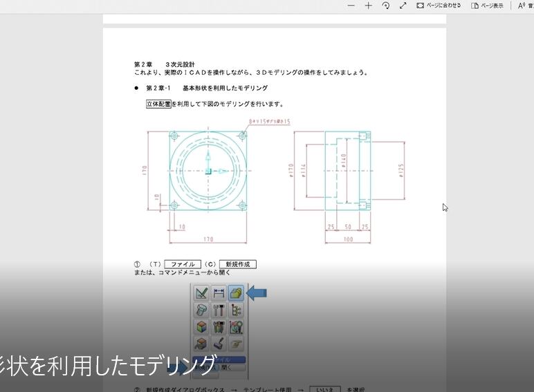
Task: Click the paint roller icon
Action: (x=219, y=344)
